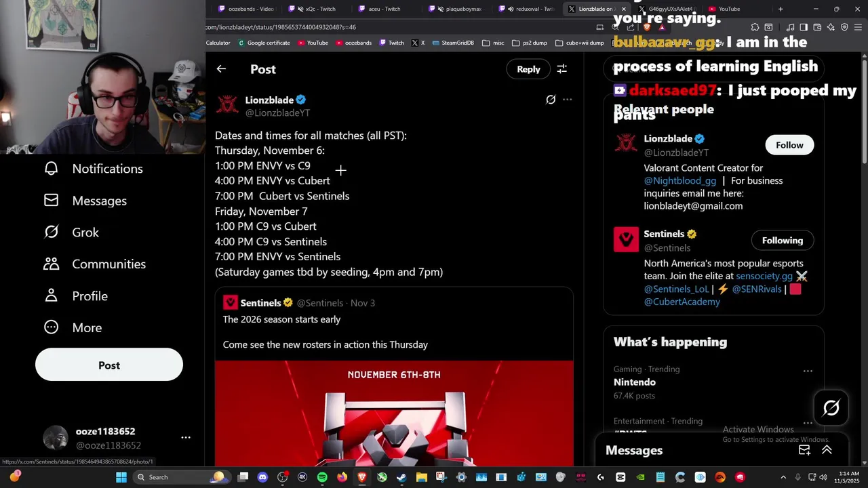Open the @Nightblood_gg link in bio

click(680, 181)
